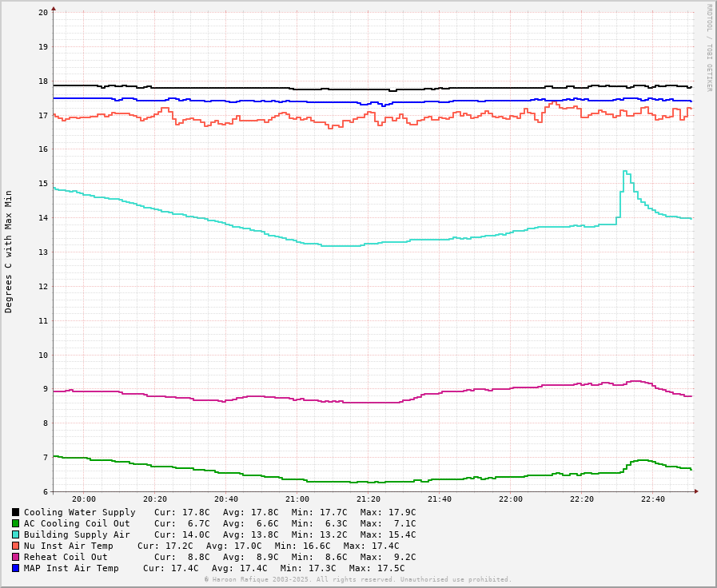Select the Cooling Water Supply legend label
The image size is (717, 588).
79,512
